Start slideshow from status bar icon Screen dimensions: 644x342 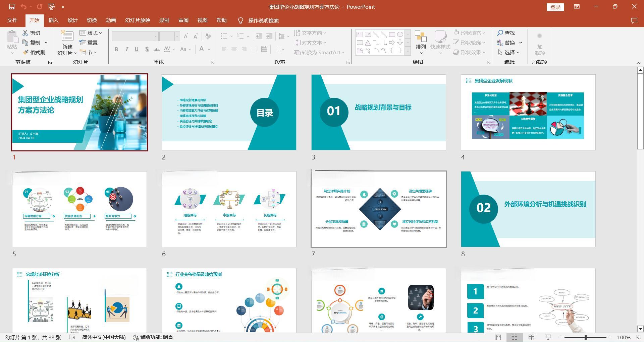click(548, 337)
